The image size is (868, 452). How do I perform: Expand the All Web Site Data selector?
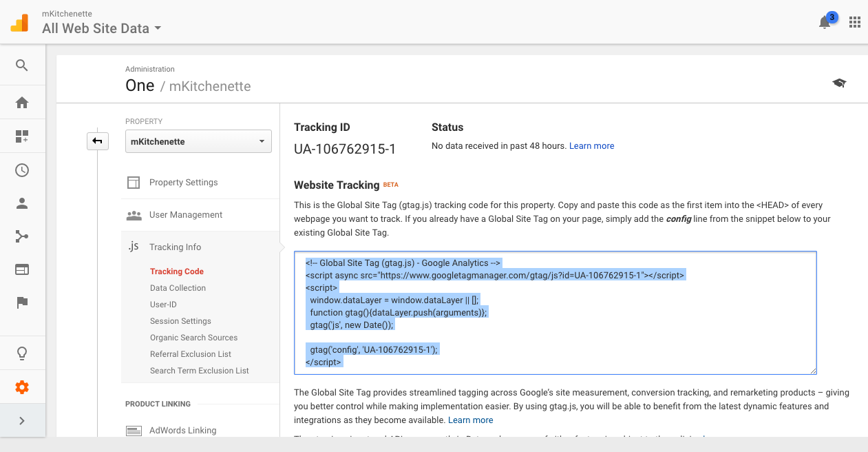coord(102,28)
